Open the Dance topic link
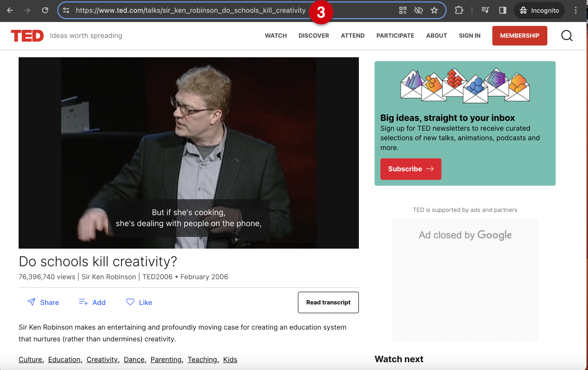The width and height of the screenshot is (588, 370). [x=134, y=360]
